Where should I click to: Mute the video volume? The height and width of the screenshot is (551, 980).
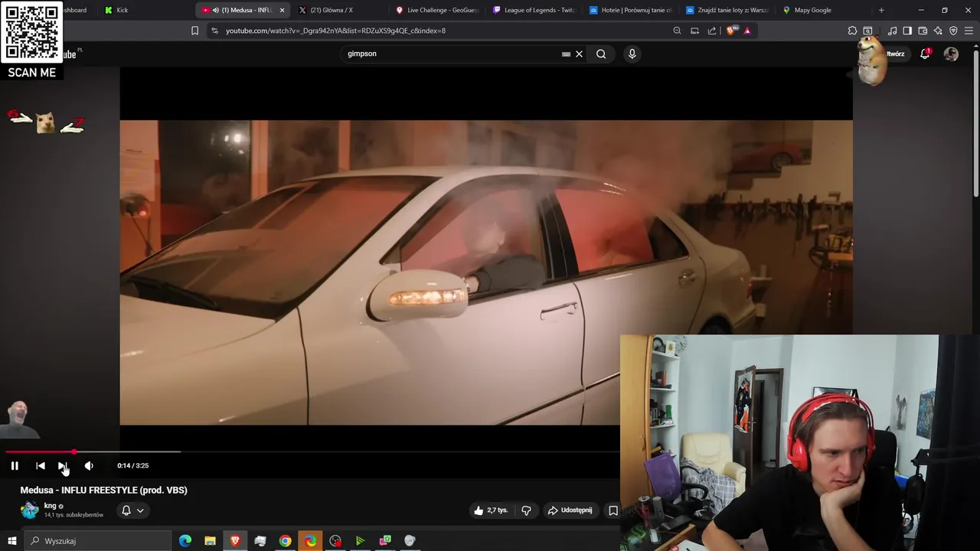[89, 465]
